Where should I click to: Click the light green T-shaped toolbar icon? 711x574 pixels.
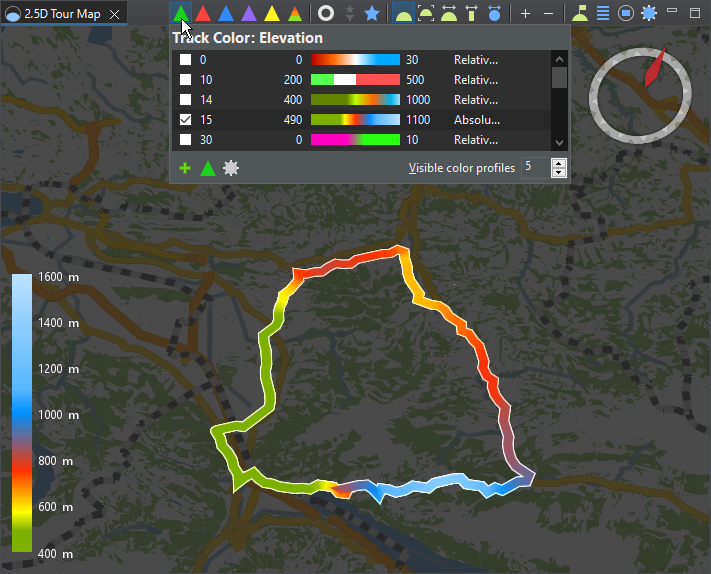point(472,13)
